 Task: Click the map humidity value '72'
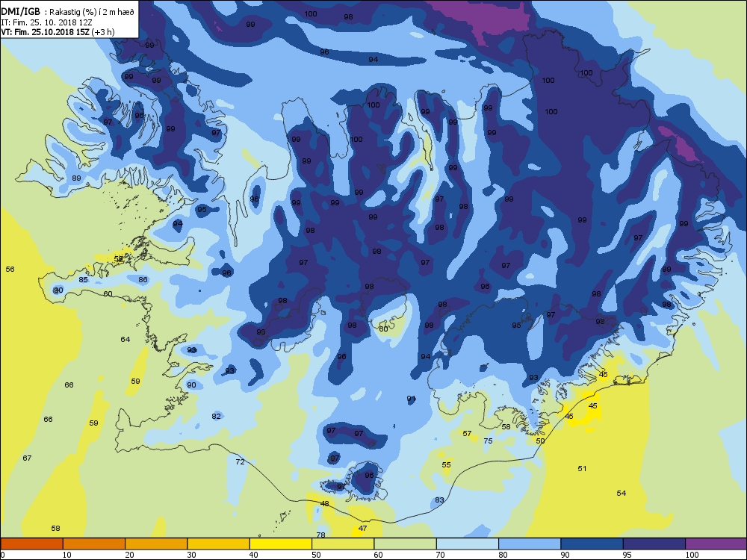tap(240, 461)
